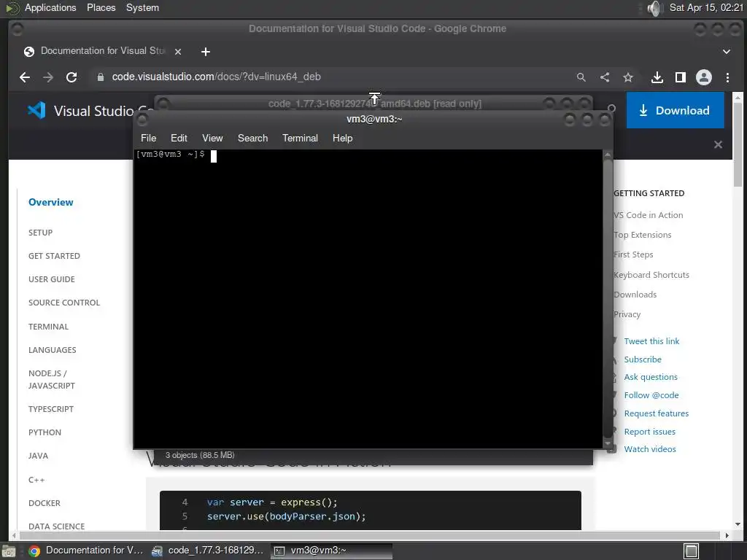The image size is (747, 560).
Task: Click the volume speaker icon in top panel
Action: [655, 8]
